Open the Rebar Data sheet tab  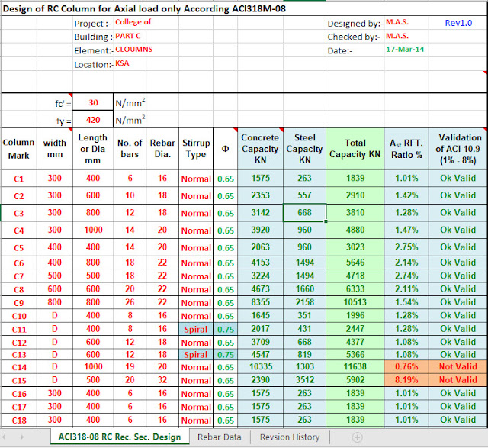(220, 437)
